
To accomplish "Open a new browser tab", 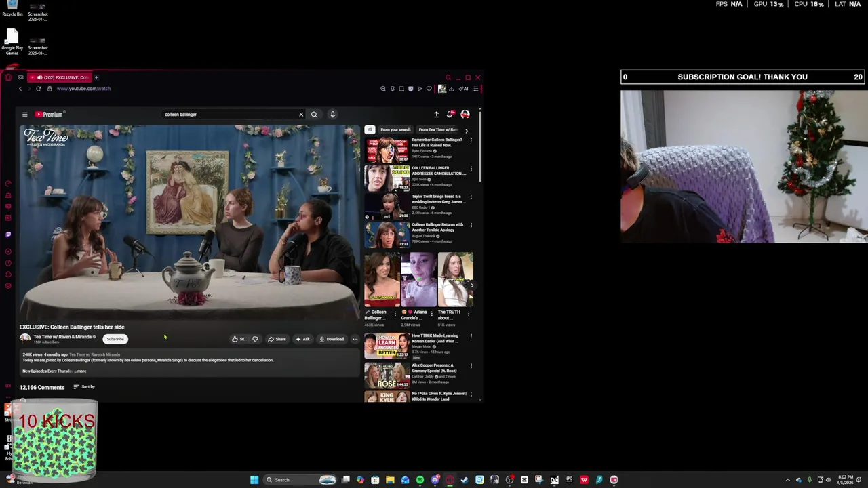I will tap(96, 77).
